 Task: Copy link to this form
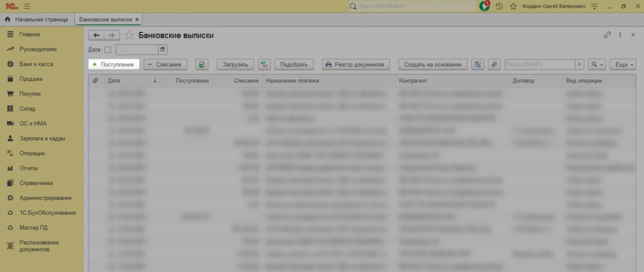(608, 35)
